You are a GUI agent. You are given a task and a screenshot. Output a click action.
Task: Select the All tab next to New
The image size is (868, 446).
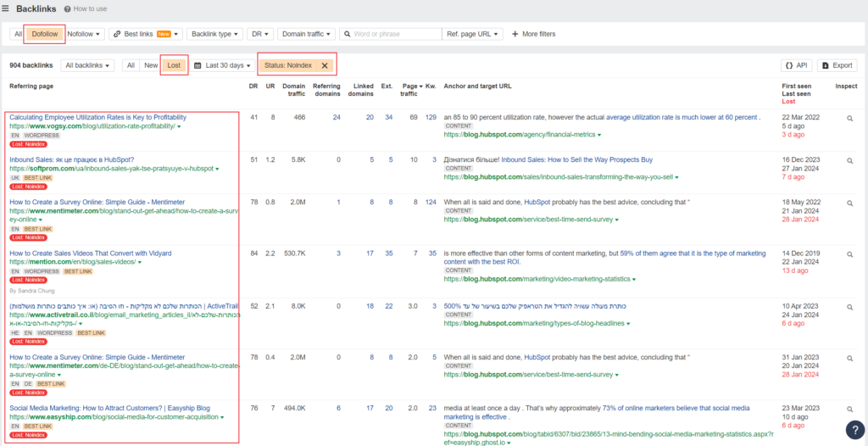[x=131, y=65]
